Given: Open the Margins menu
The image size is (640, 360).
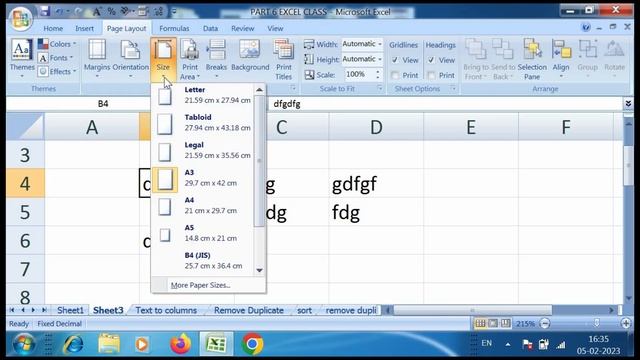Looking at the screenshot, I should pyautogui.click(x=97, y=59).
